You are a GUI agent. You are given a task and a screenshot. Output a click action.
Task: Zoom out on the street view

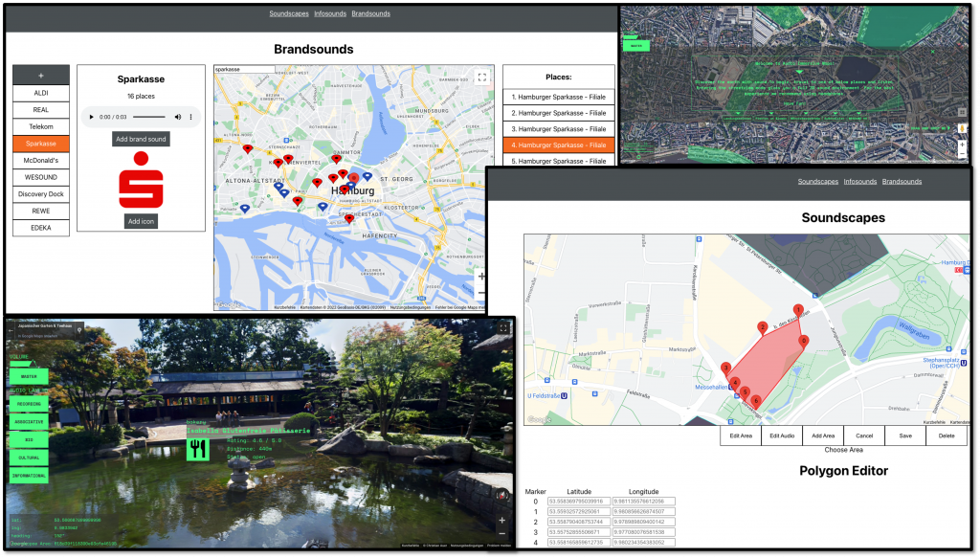point(501,534)
